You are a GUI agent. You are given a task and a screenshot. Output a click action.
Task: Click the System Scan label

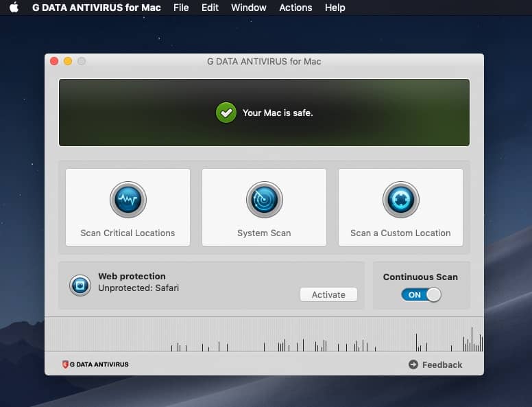[x=264, y=233]
